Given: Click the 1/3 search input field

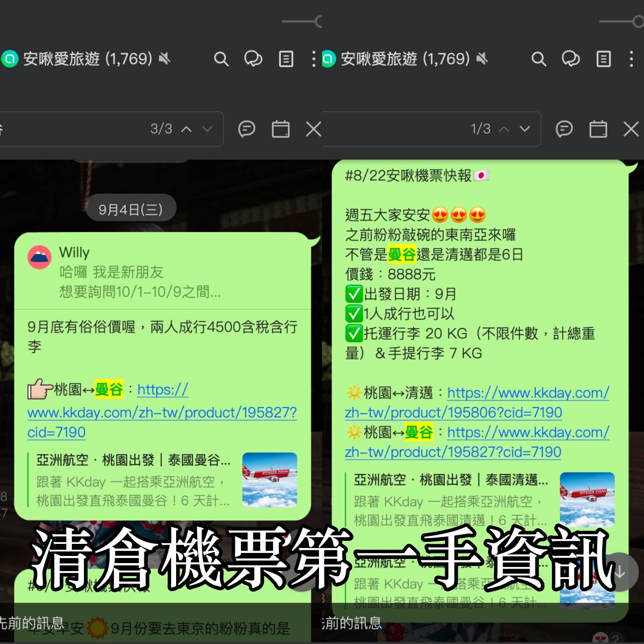Looking at the screenshot, I should click(x=431, y=129).
